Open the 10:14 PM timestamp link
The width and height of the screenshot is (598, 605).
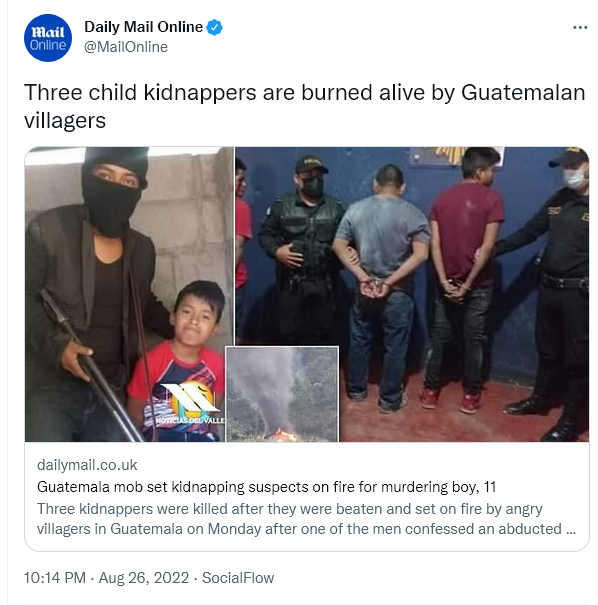click(55, 578)
